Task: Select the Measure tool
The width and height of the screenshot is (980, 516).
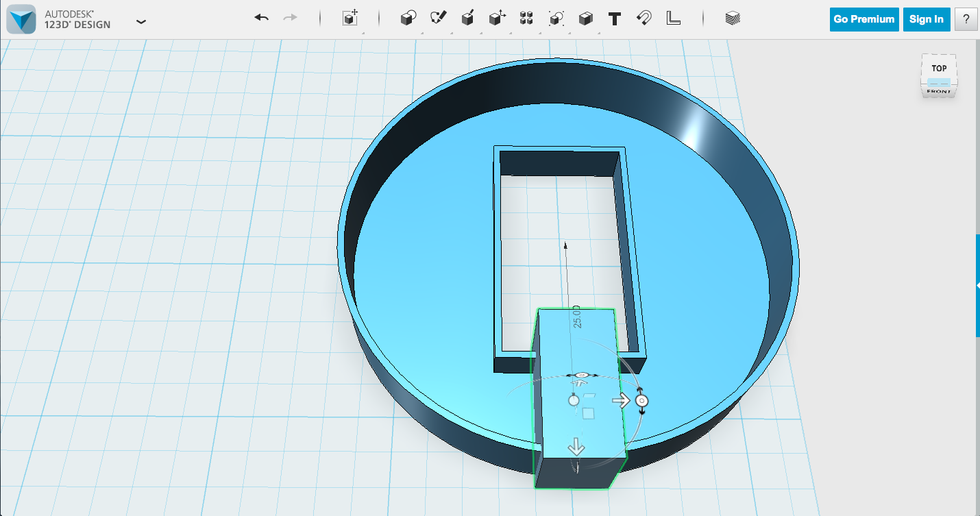Action: (673, 18)
